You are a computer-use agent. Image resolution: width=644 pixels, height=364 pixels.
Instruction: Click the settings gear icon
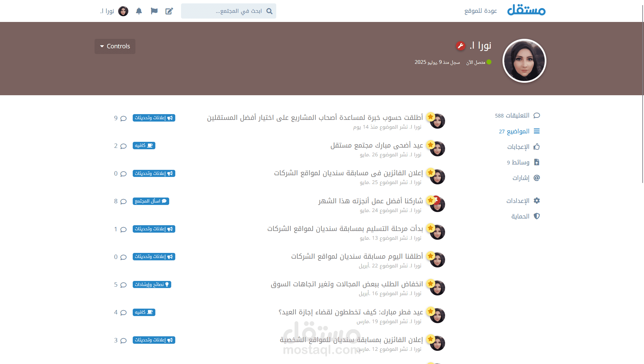(537, 201)
